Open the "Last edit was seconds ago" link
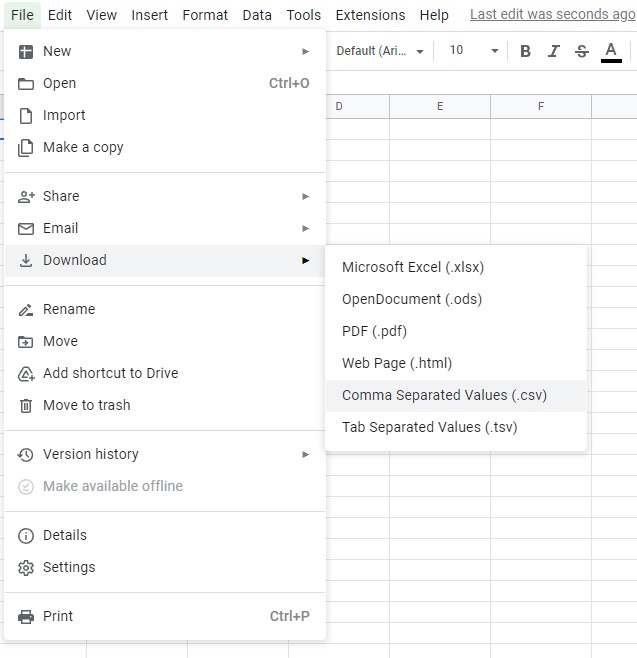The image size is (637, 658). tap(552, 15)
